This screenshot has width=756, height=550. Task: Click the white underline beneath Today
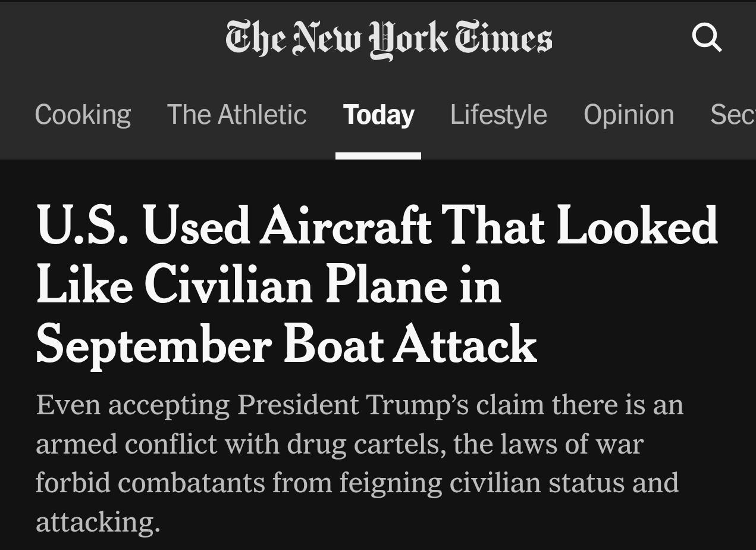tap(378, 156)
